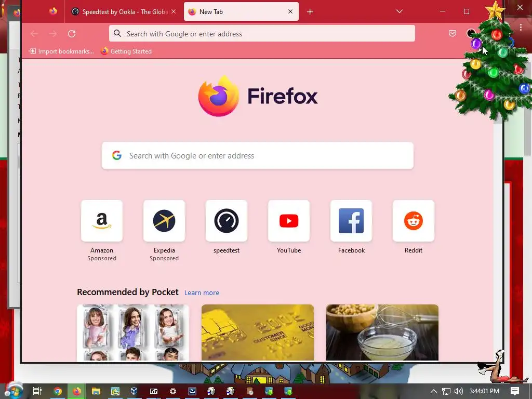Click the Recommended by Pocket heading
Viewport: 532px width, 399px height.
128,292
